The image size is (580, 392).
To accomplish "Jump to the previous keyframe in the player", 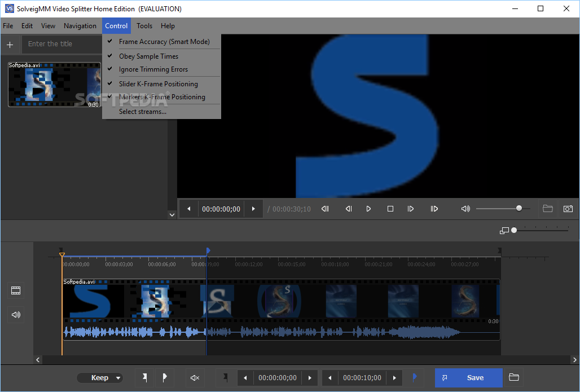I will tap(325, 209).
